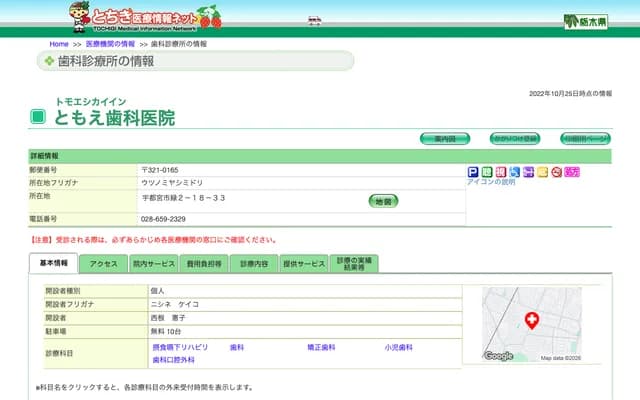Click the purple bed icon
The image size is (640, 400).
coord(529,172)
